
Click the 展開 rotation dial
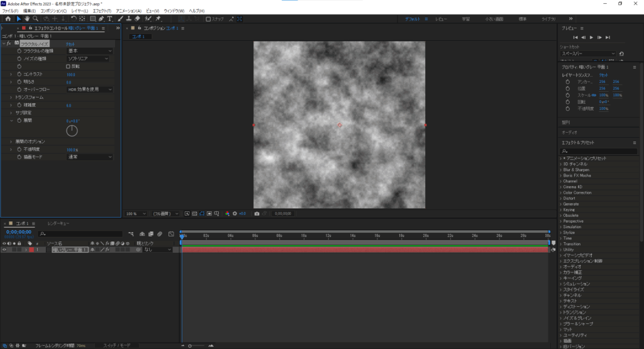pos(72,130)
